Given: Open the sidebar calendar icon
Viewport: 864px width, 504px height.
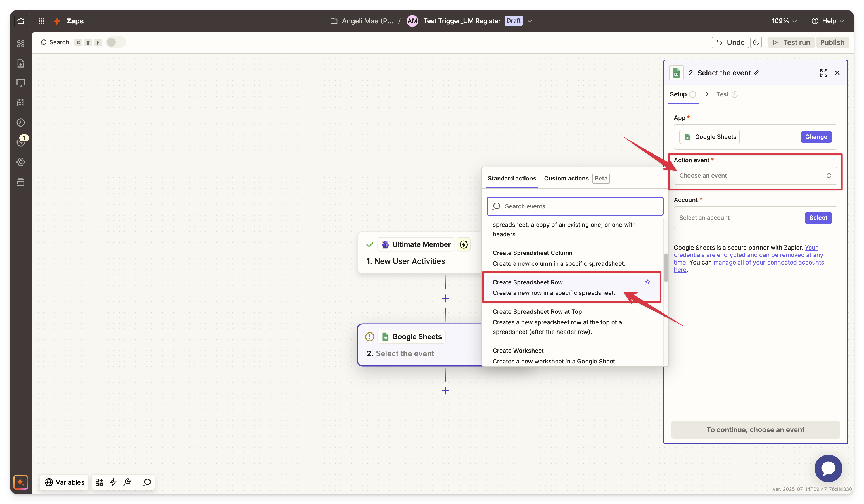Looking at the screenshot, I should pos(20,103).
